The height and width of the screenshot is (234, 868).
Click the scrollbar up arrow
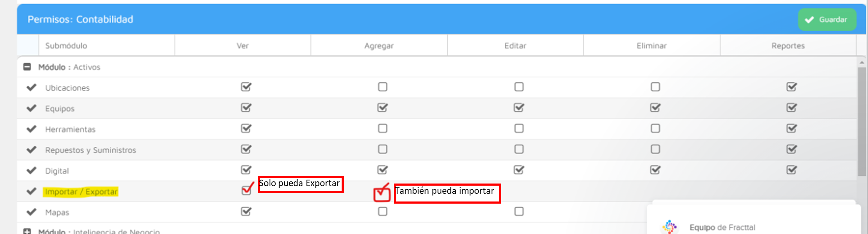[862, 62]
